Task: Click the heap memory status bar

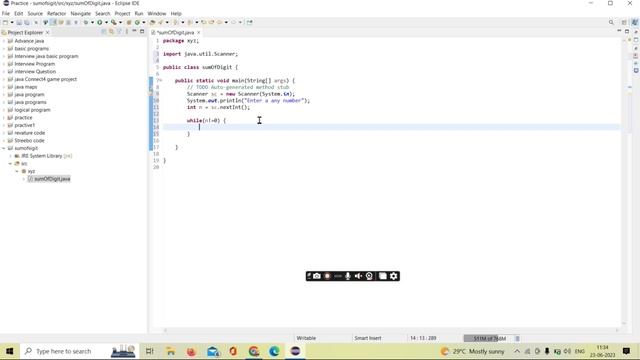Action: (489, 338)
